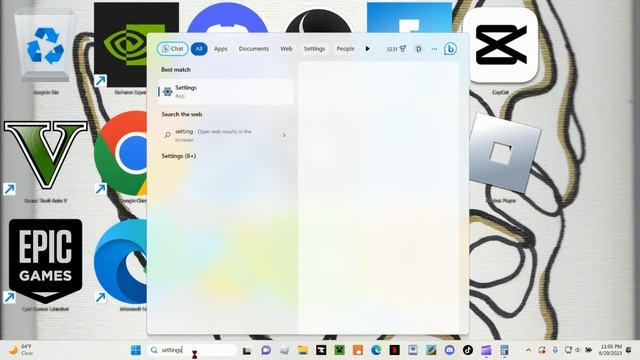Open File Explorer from the taskbar
This screenshot has width=640, height=360.
[302, 350]
